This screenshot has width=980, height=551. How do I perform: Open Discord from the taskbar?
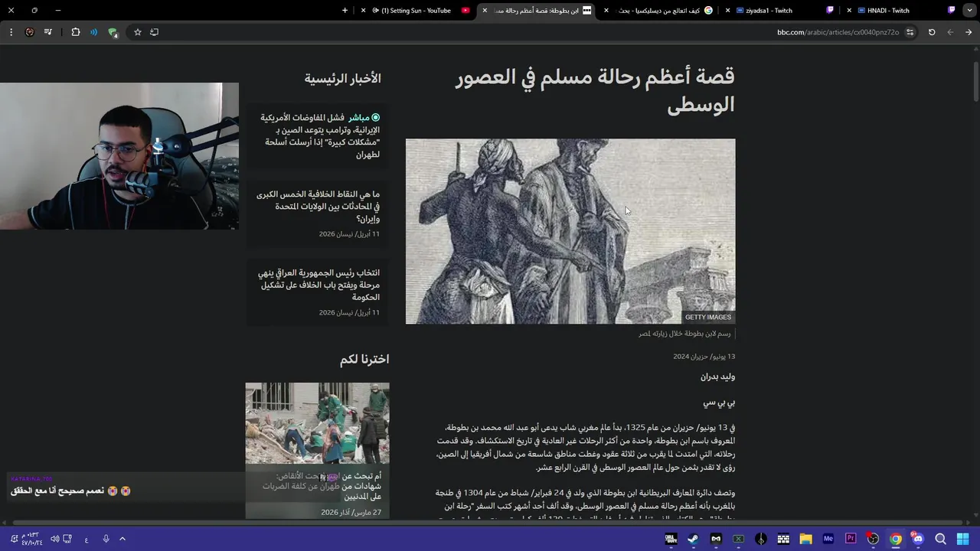click(x=918, y=539)
